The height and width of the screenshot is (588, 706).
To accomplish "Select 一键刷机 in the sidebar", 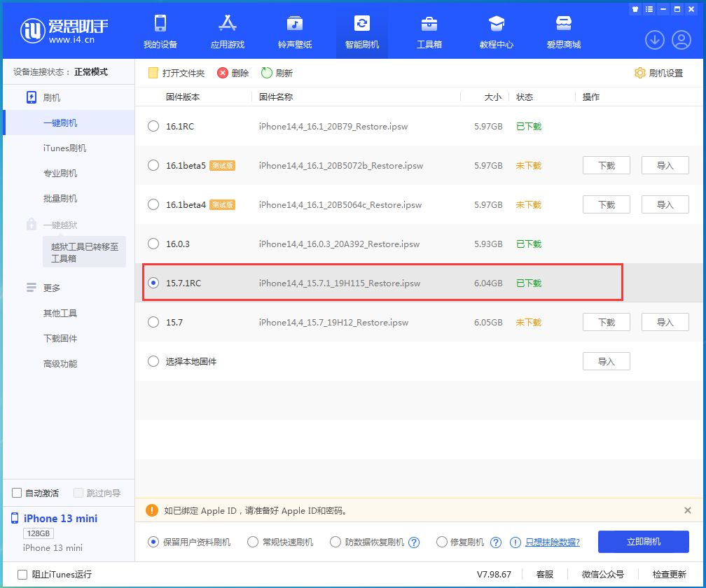I will tap(69, 122).
